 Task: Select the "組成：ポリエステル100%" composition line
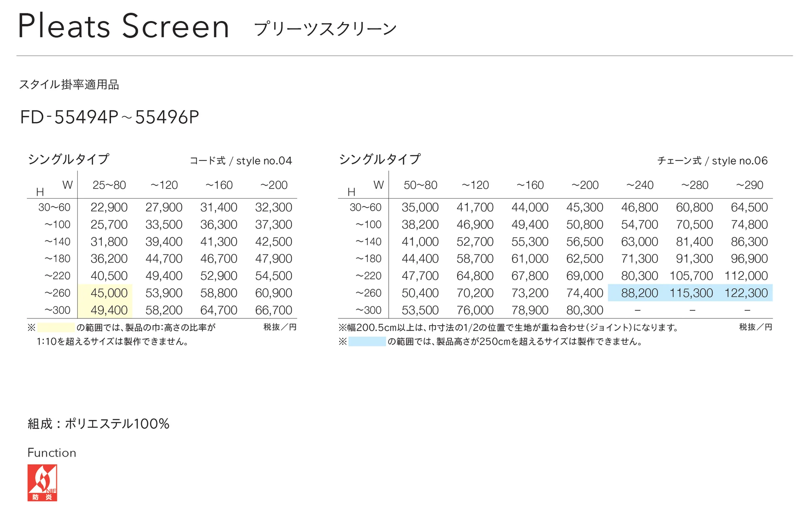[98, 424]
